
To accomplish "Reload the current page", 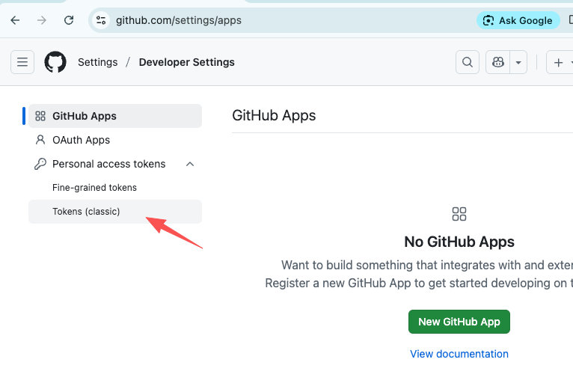I will pos(69,20).
